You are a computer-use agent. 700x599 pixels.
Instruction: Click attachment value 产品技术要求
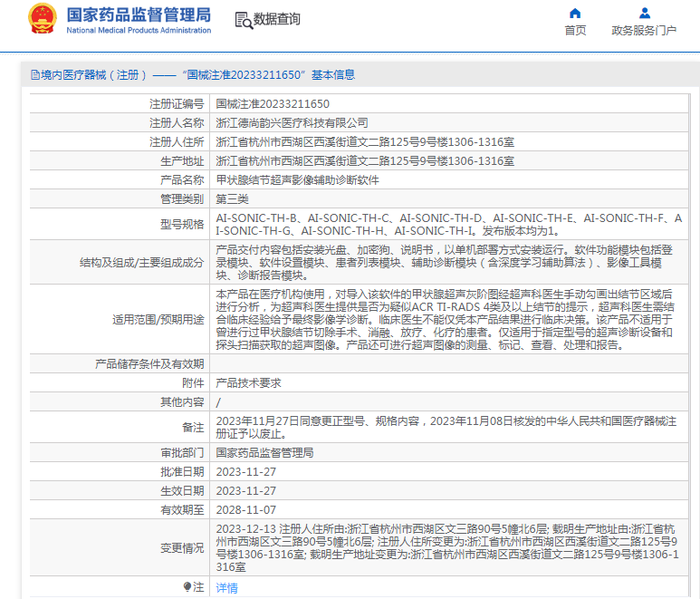tap(249, 382)
